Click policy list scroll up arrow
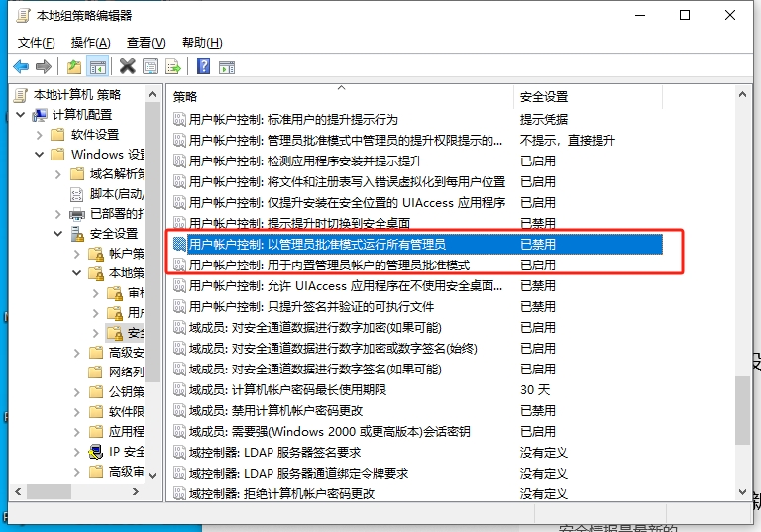 tap(742, 95)
